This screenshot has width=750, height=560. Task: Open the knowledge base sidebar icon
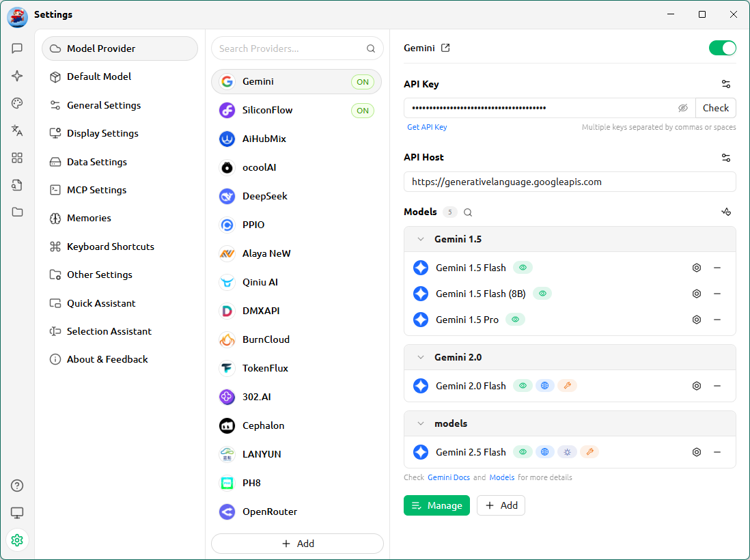(x=17, y=185)
